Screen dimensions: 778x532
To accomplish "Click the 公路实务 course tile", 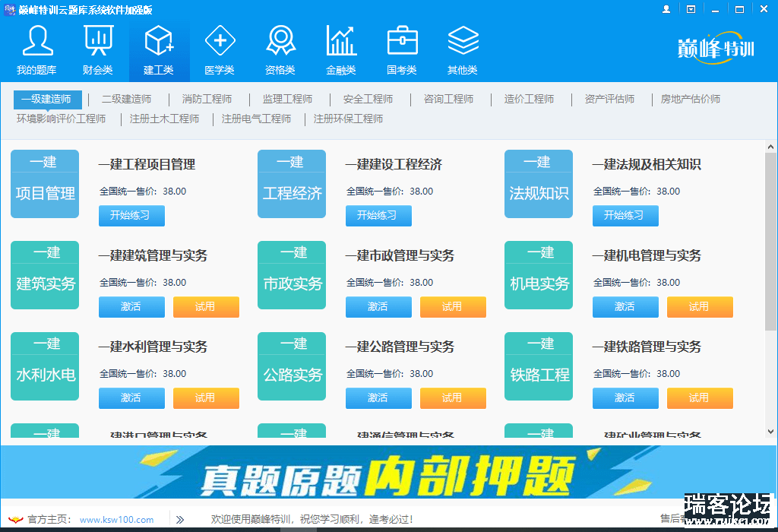I will tap(292, 366).
